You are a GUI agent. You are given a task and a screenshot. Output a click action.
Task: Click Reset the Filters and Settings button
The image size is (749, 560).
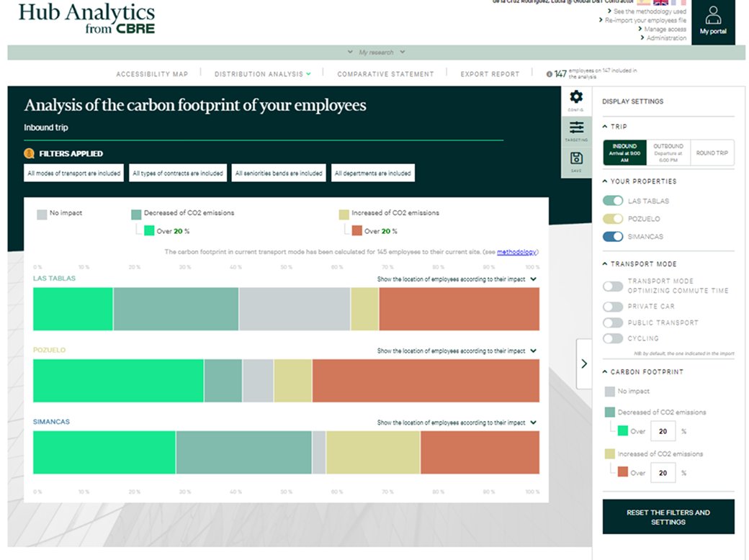[x=668, y=517]
